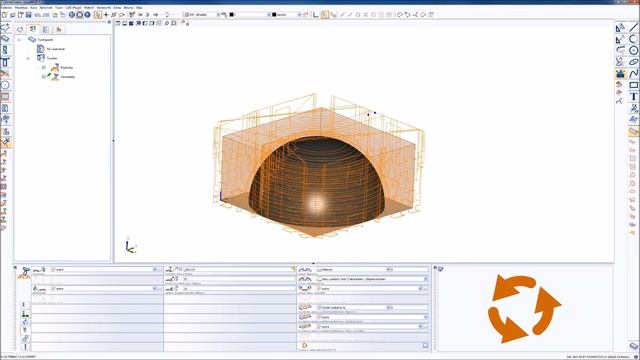Click the highlighted dark icon in right toolbar
Screen dimensions: 640x360
point(620,73)
